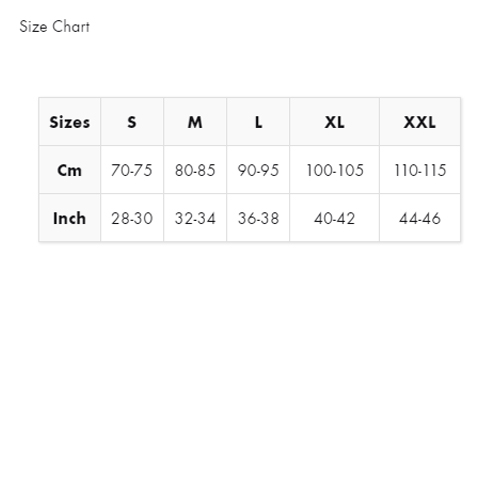The width and height of the screenshot is (500, 500).
Task: Click the 28-30 inch cell
Action: [x=132, y=218]
